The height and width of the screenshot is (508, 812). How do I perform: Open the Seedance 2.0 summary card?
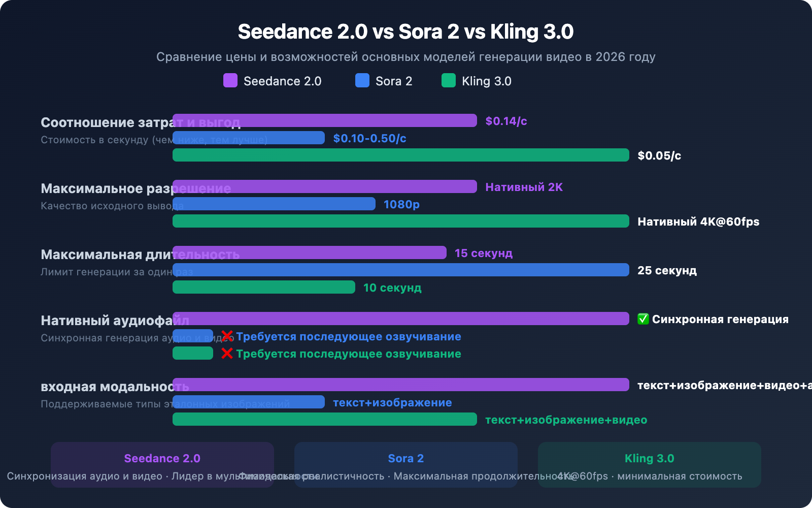161,465
